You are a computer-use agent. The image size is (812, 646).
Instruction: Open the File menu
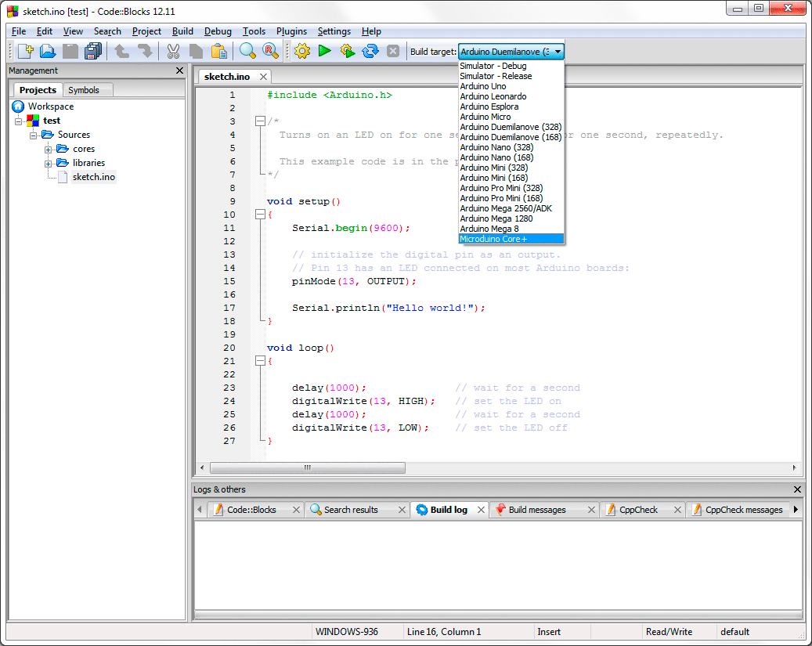click(19, 31)
